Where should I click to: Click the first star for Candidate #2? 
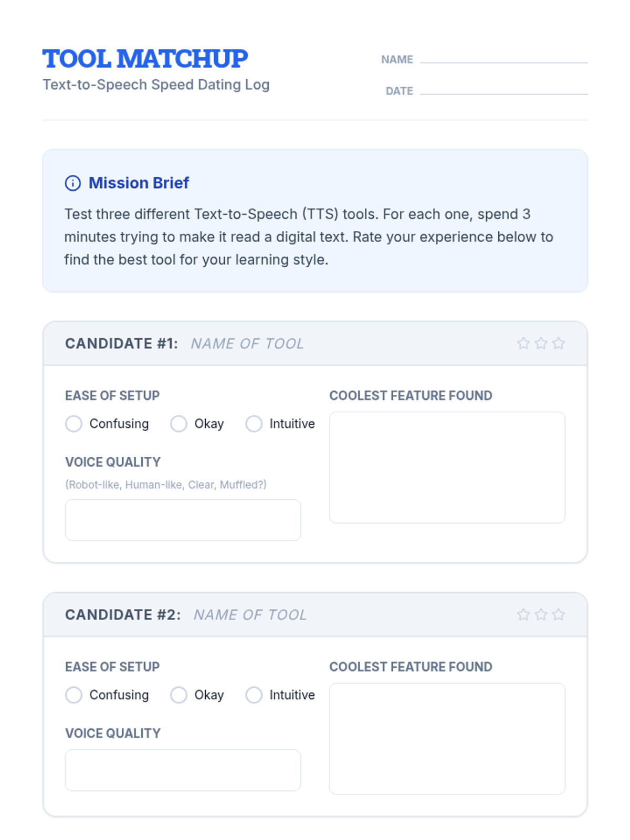[x=523, y=615]
